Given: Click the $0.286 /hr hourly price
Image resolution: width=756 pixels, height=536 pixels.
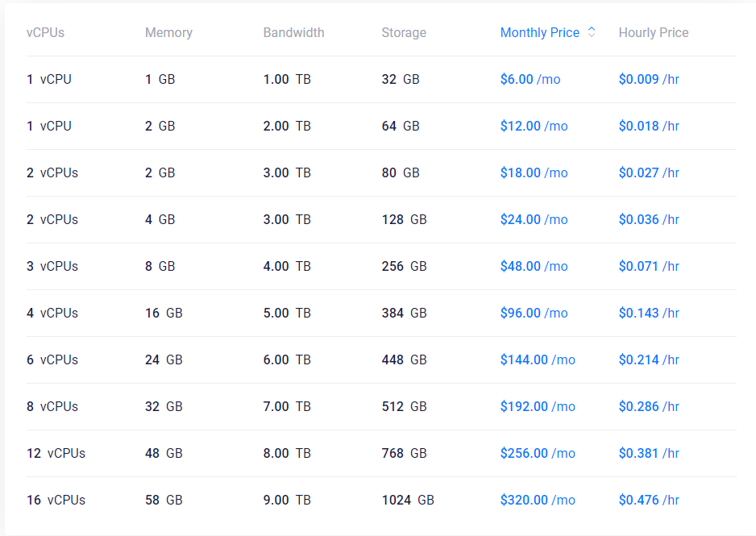Looking at the screenshot, I should tap(649, 406).
